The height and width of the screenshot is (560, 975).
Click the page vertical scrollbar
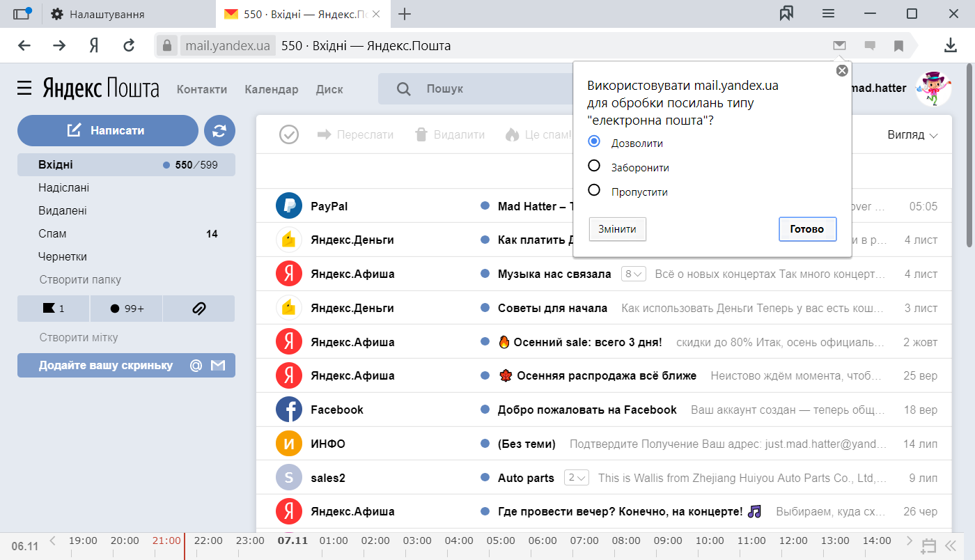(x=969, y=155)
